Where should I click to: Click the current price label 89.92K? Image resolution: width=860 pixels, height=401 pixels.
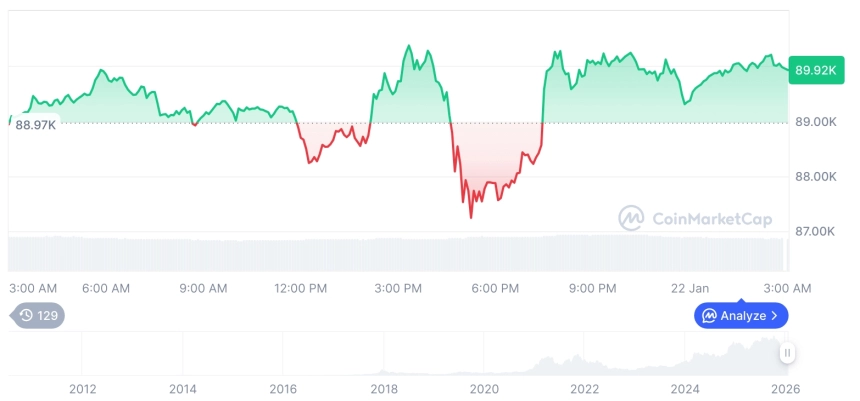tap(816, 70)
